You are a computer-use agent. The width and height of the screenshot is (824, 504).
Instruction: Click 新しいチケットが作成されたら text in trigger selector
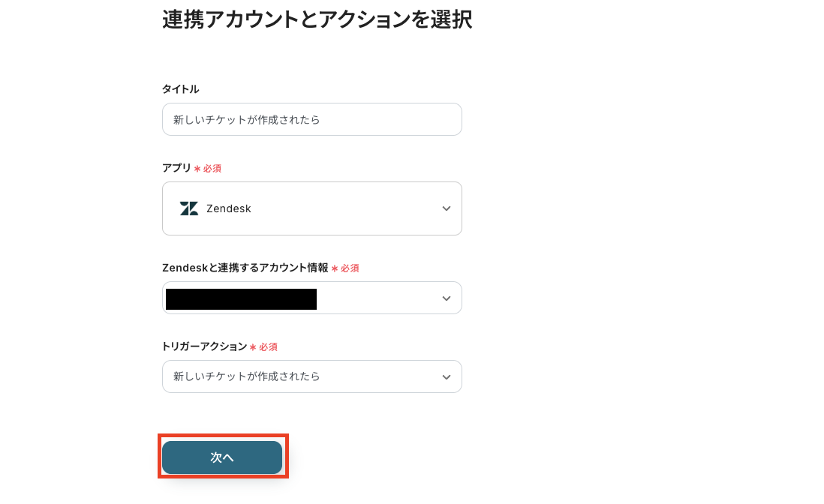[247, 376]
